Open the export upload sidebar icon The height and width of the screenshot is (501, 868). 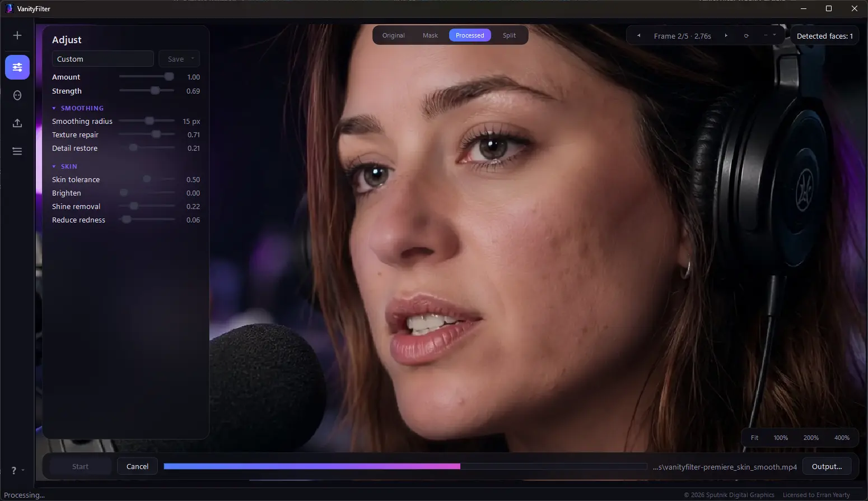pos(17,123)
